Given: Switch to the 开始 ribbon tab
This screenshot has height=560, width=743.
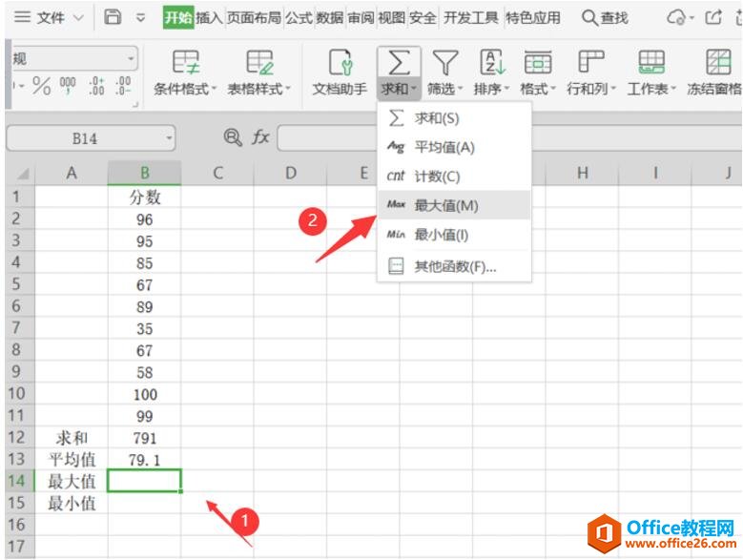Looking at the screenshot, I should [178, 17].
